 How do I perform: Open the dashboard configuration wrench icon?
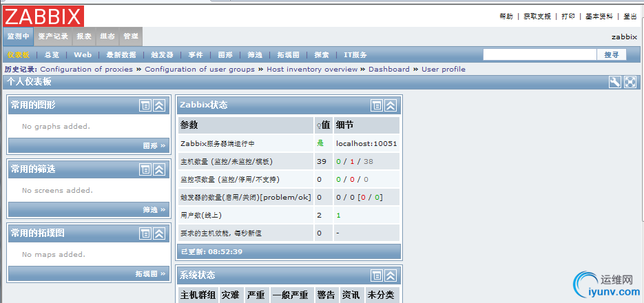point(615,82)
